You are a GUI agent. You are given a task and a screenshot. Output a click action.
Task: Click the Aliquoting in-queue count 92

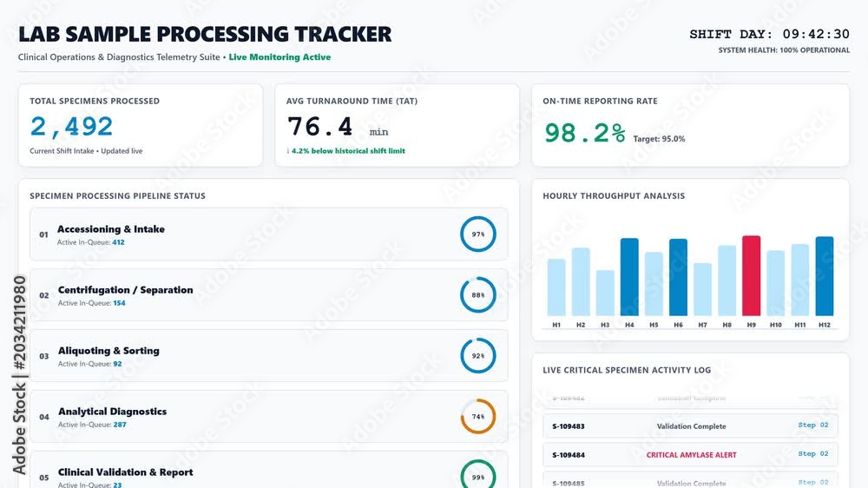point(117,364)
